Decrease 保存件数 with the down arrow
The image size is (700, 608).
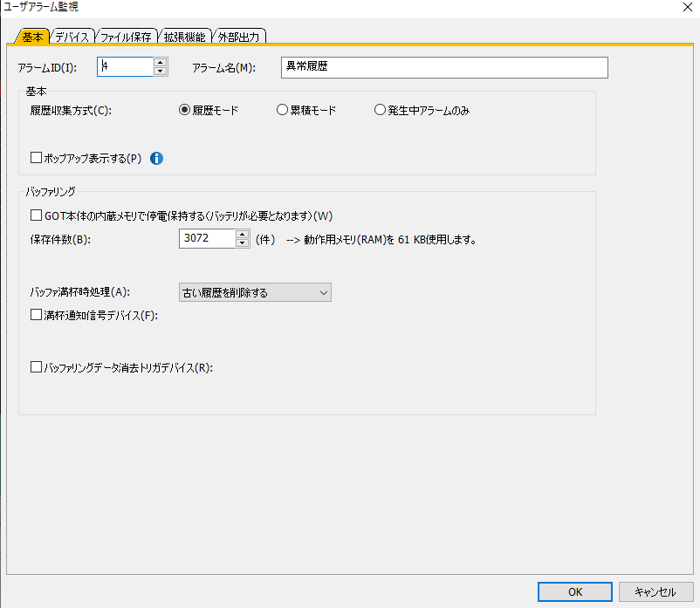[x=242, y=243]
